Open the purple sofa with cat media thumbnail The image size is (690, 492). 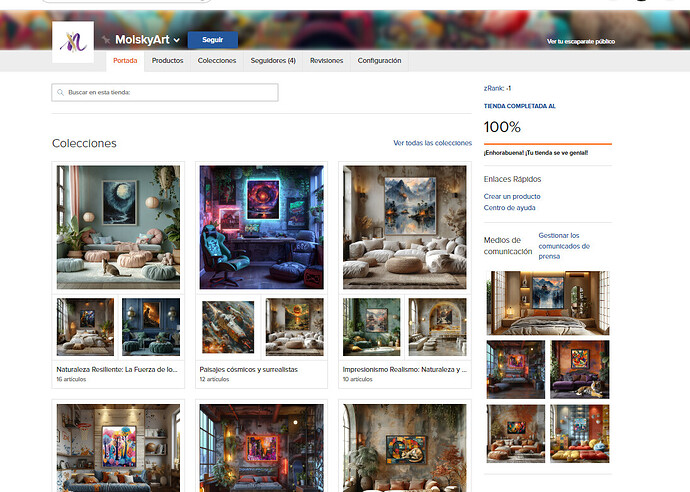click(x=580, y=370)
